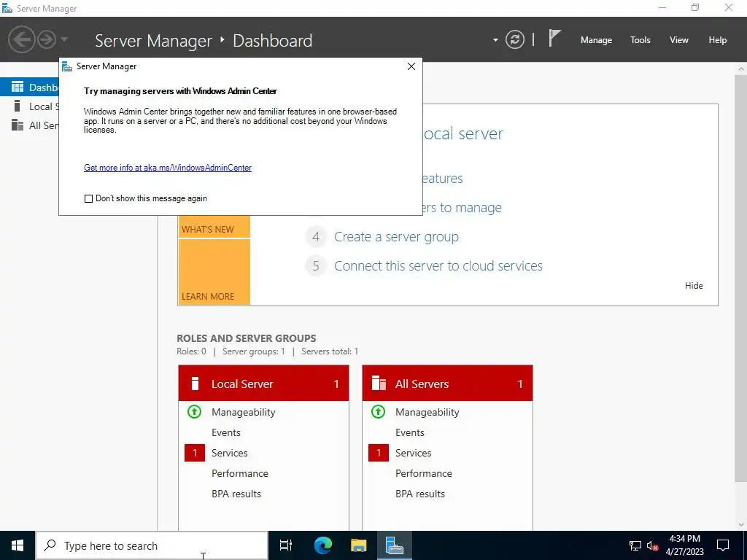Select Local Server in the sidebar
The width and height of the screenshot is (747, 560).
click(x=29, y=106)
